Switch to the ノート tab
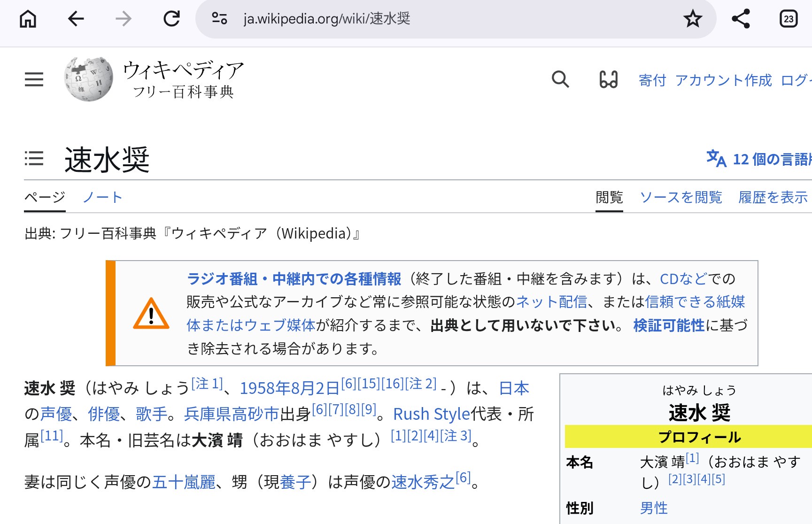Screen dimensions: 812x524 click(102, 197)
